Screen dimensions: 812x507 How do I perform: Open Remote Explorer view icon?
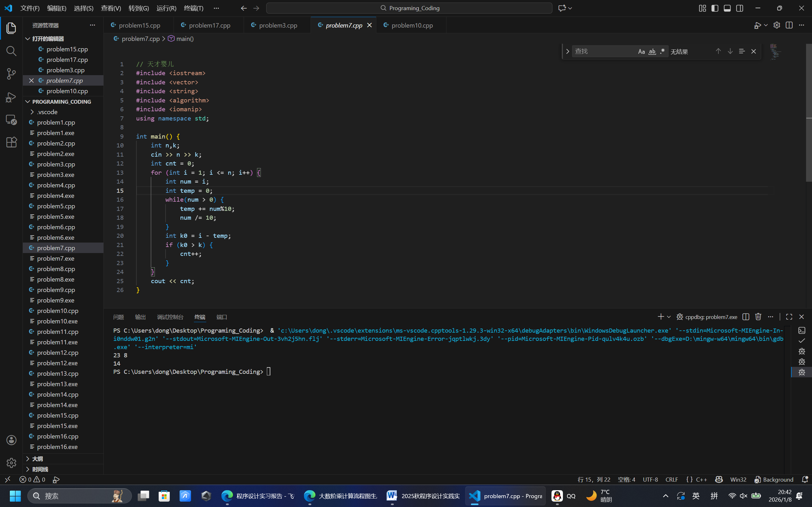point(11,120)
